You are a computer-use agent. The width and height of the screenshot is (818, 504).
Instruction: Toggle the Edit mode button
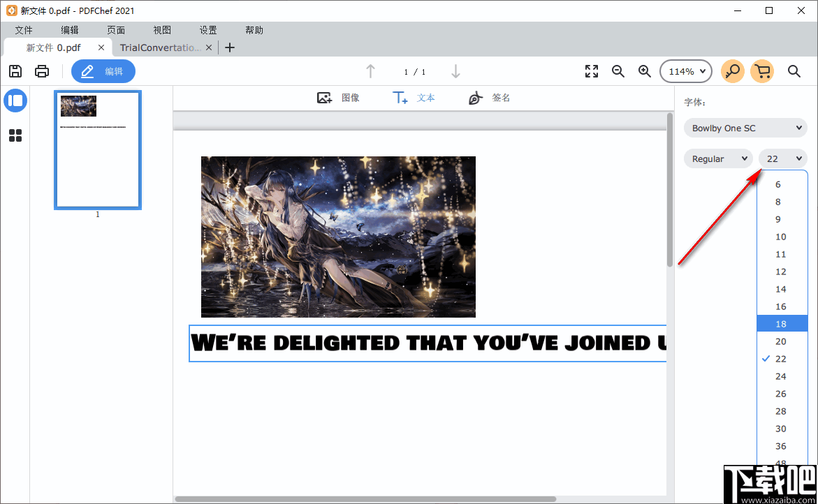pyautogui.click(x=103, y=71)
